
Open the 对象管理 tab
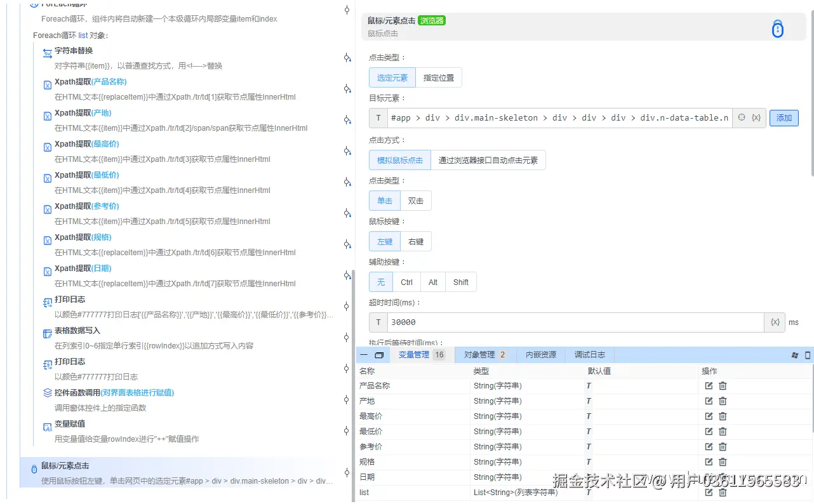pos(486,355)
